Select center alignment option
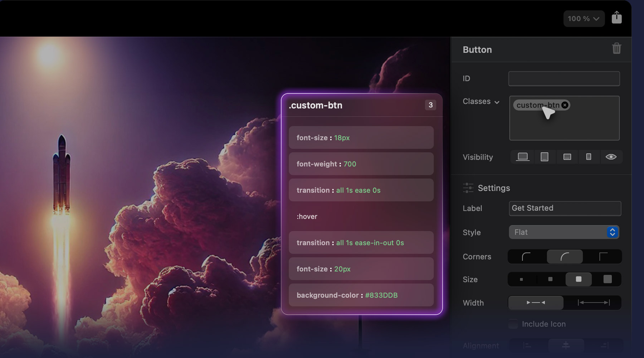This screenshot has height=358, width=644. coord(565,345)
